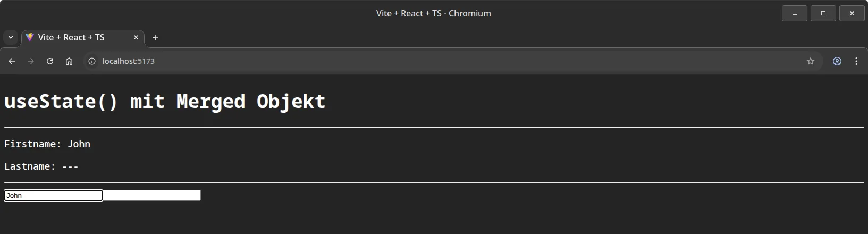Viewport: 868px width, 234px height.
Task: Click the useState() mit Merged Objekt heading
Action: click(165, 101)
